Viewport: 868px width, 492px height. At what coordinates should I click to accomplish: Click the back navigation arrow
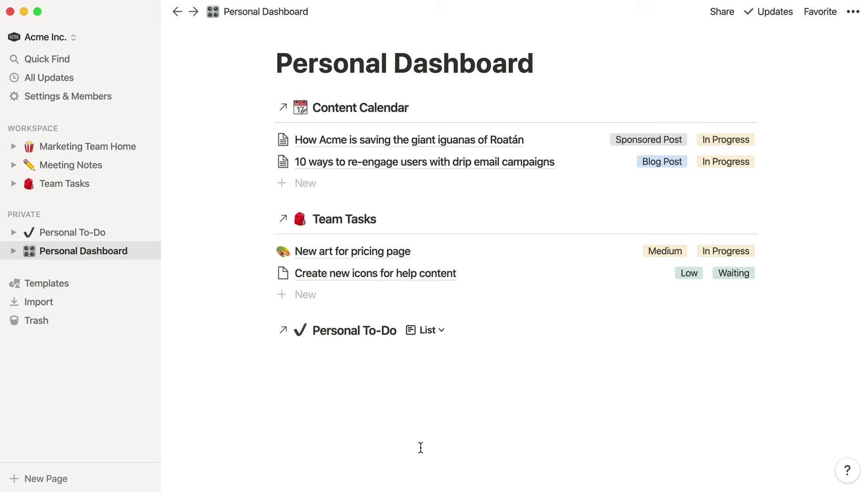coord(177,12)
